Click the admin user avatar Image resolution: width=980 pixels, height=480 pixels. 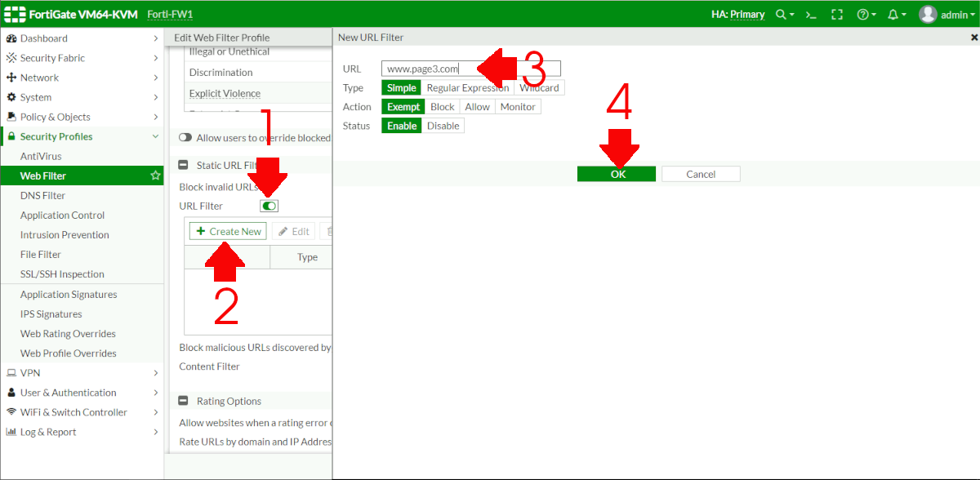point(928,15)
